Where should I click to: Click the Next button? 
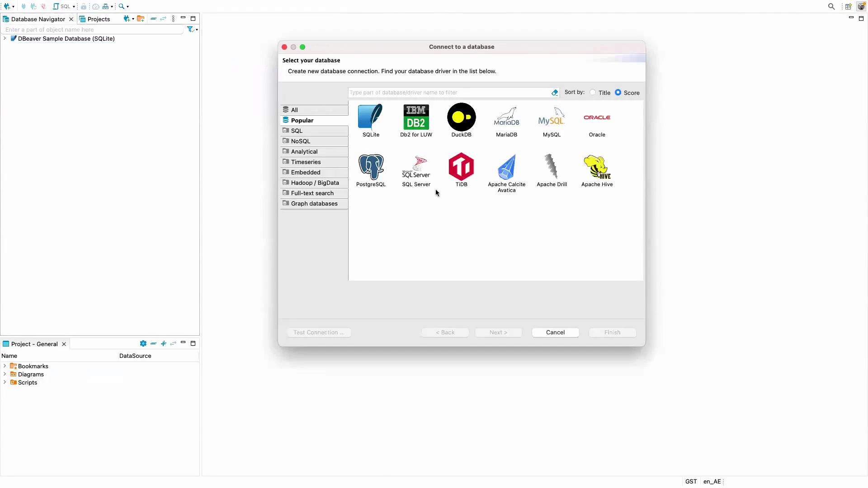click(498, 332)
